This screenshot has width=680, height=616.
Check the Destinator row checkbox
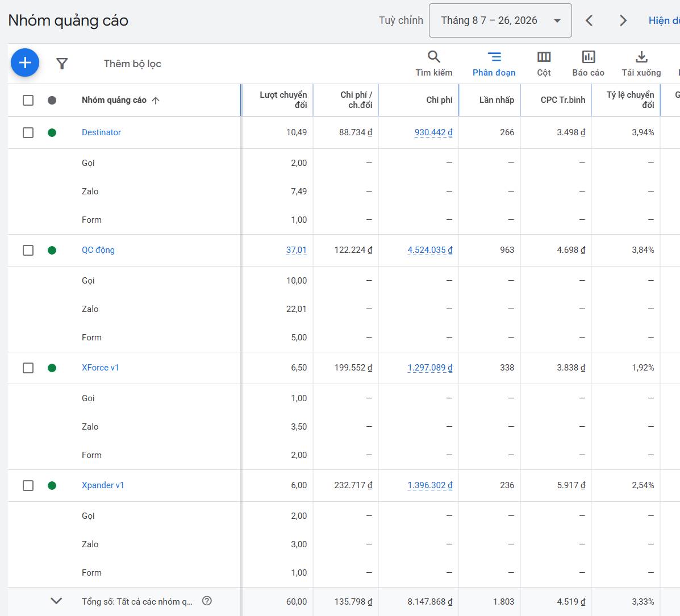coord(28,132)
